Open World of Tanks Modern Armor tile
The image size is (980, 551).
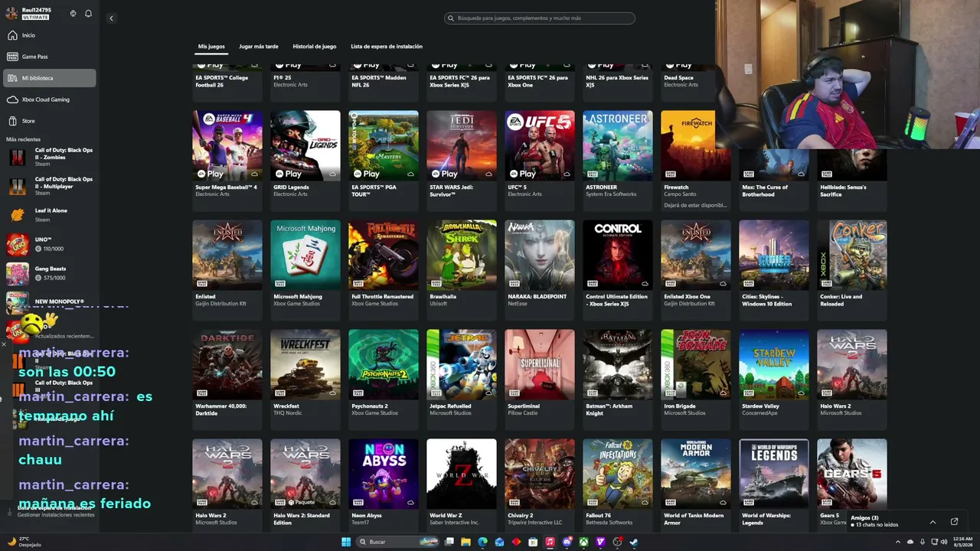pos(696,484)
